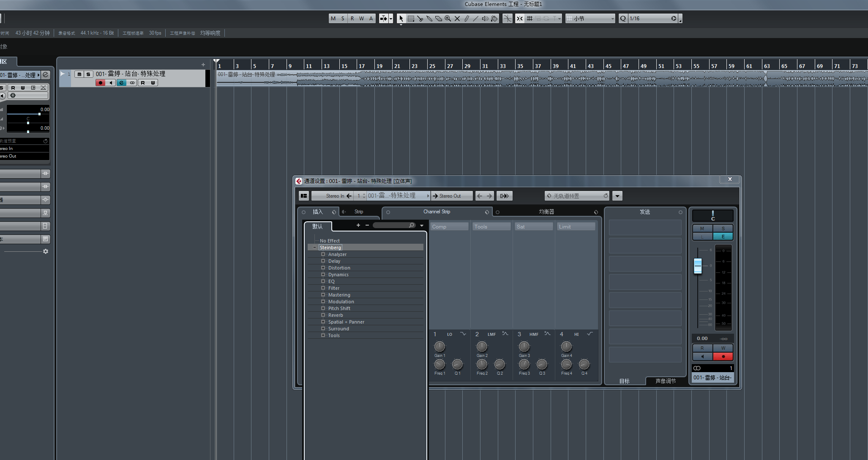Click the Edit Instrument arrow button

(x=504, y=196)
